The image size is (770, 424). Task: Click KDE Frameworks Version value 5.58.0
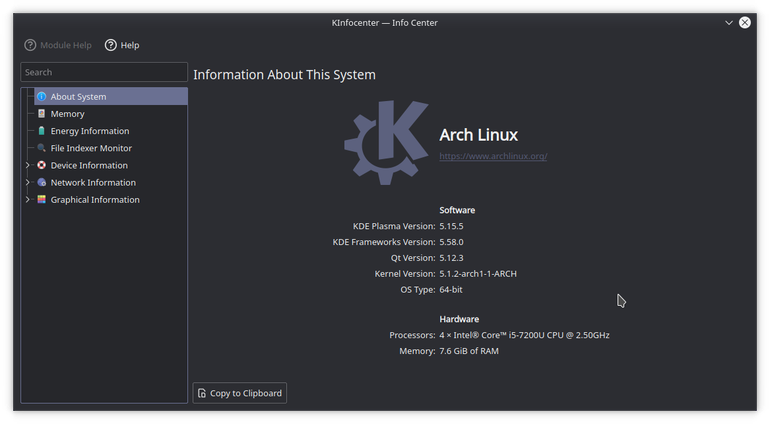451,242
